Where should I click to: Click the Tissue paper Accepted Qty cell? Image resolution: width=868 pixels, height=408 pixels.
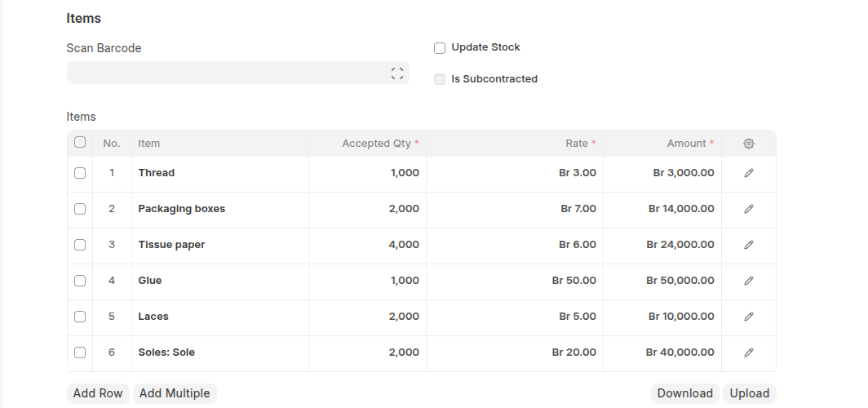367,245
